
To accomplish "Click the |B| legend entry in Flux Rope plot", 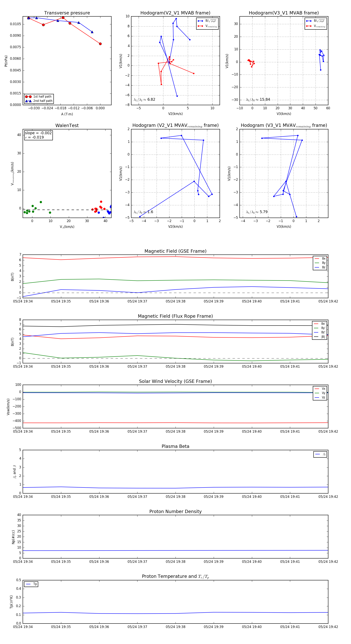I will tap(320, 337).
